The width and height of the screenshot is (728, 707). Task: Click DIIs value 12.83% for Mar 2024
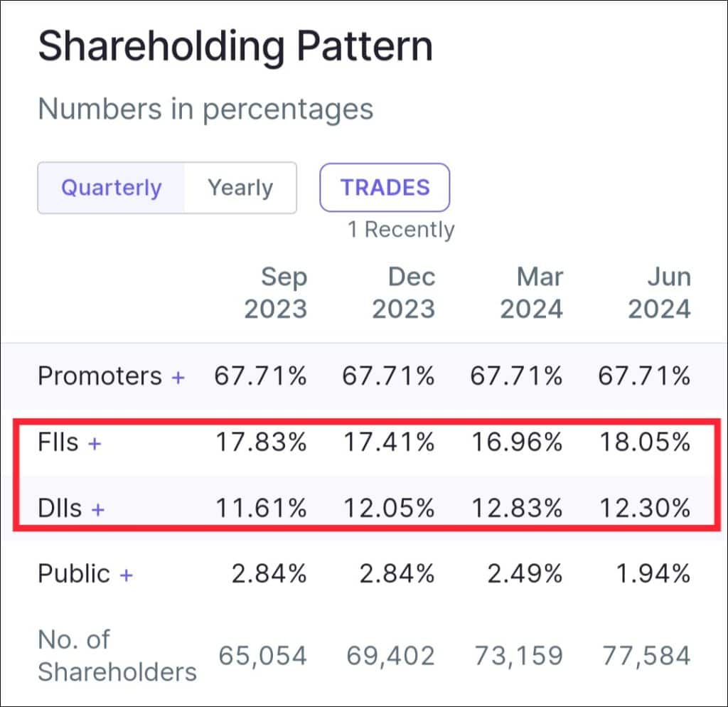pos(517,509)
